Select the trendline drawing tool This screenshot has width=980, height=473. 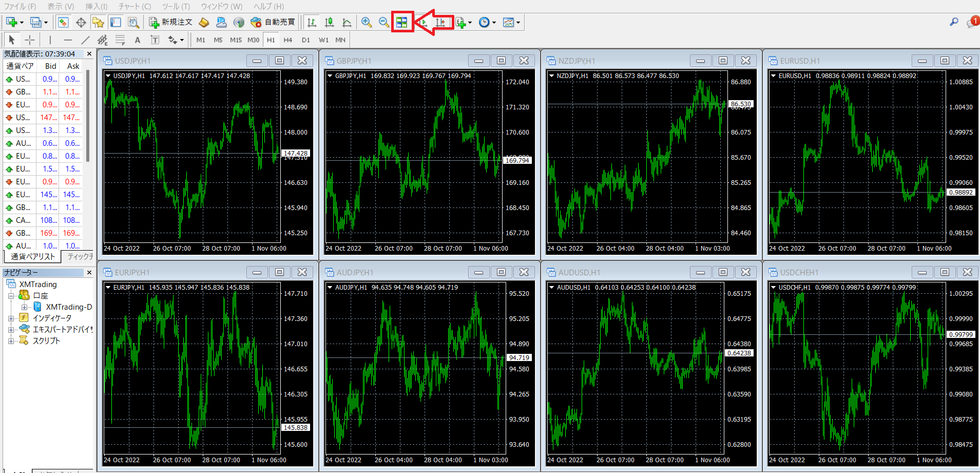[85, 40]
